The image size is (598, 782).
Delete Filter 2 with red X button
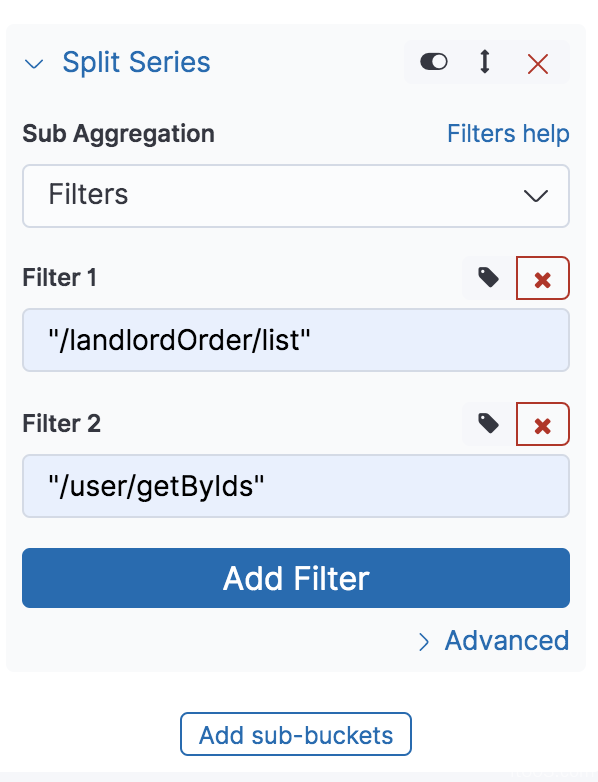[543, 424]
